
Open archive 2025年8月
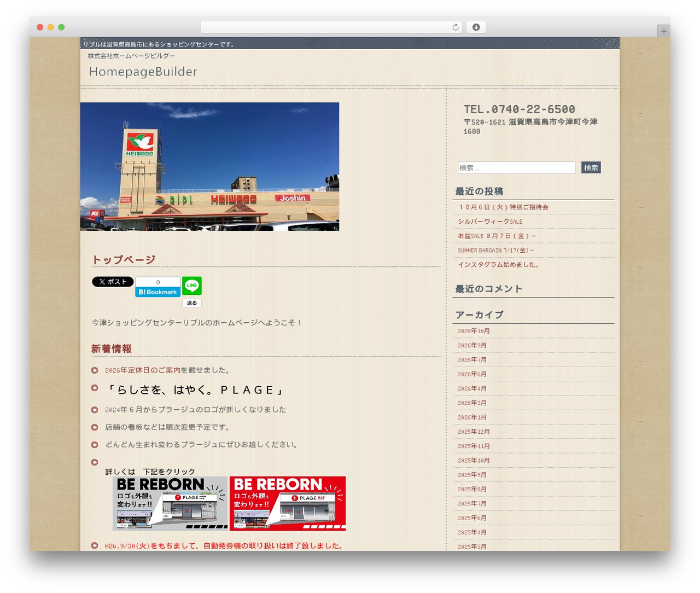472,490
